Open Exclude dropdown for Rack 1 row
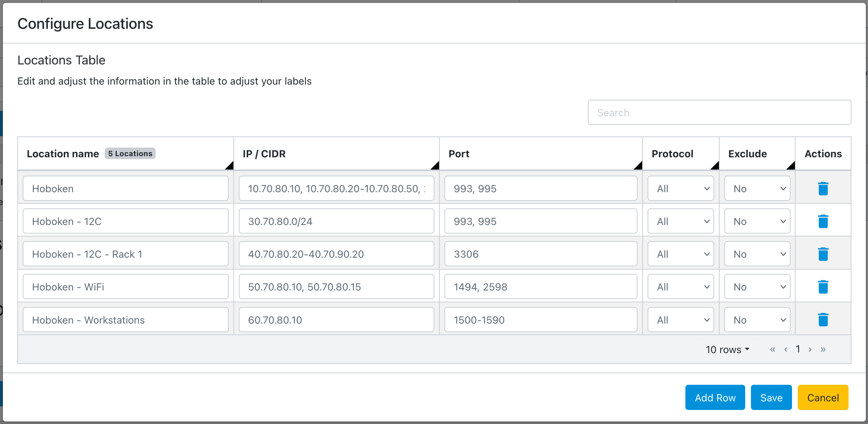Screen dimensions: 868x424 (757, 254)
